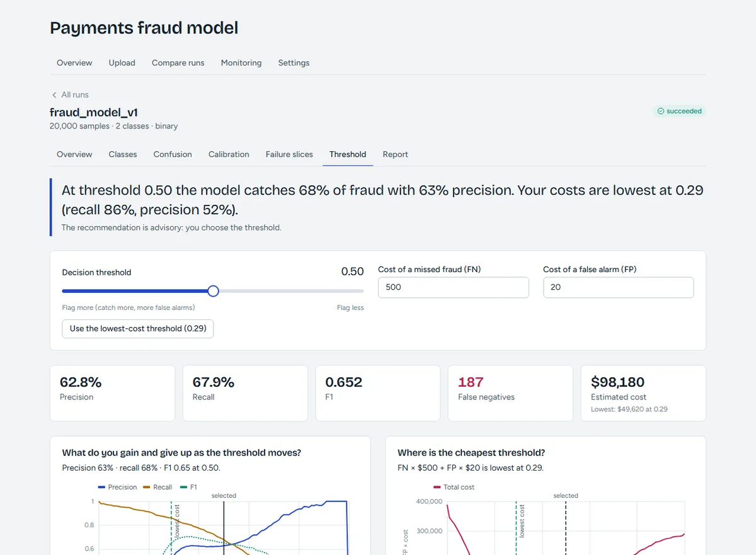Click the fraud_model_v1 run title
The image size is (756, 555).
click(94, 113)
